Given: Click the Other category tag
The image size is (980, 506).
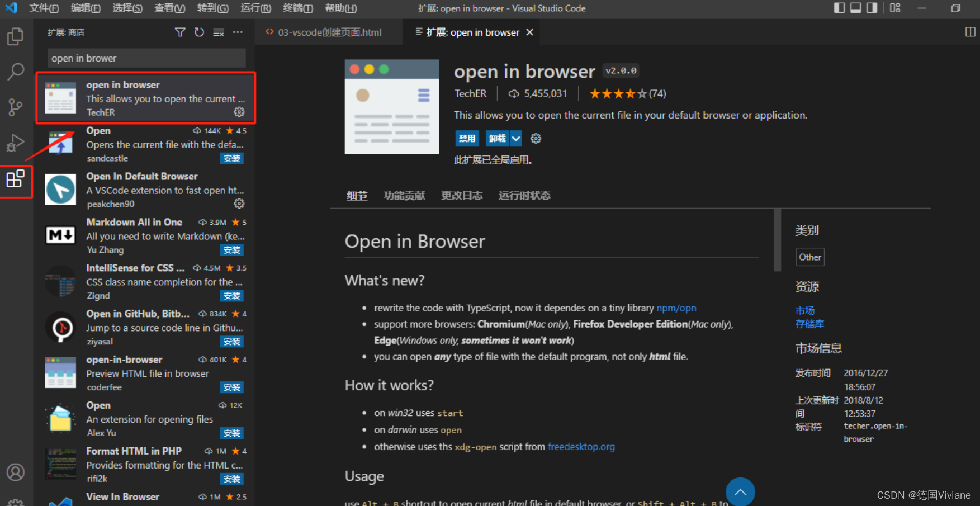Looking at the screenshot, I should (x=809, y=257).
